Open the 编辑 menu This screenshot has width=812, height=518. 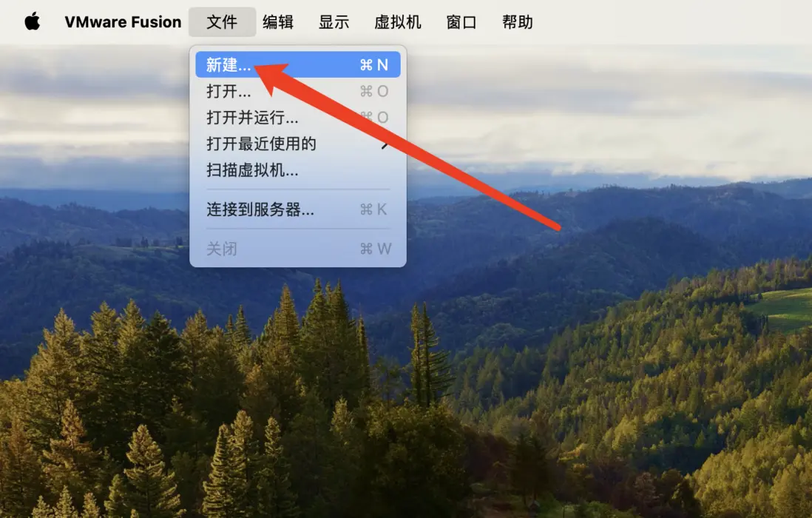coord(278,21)
